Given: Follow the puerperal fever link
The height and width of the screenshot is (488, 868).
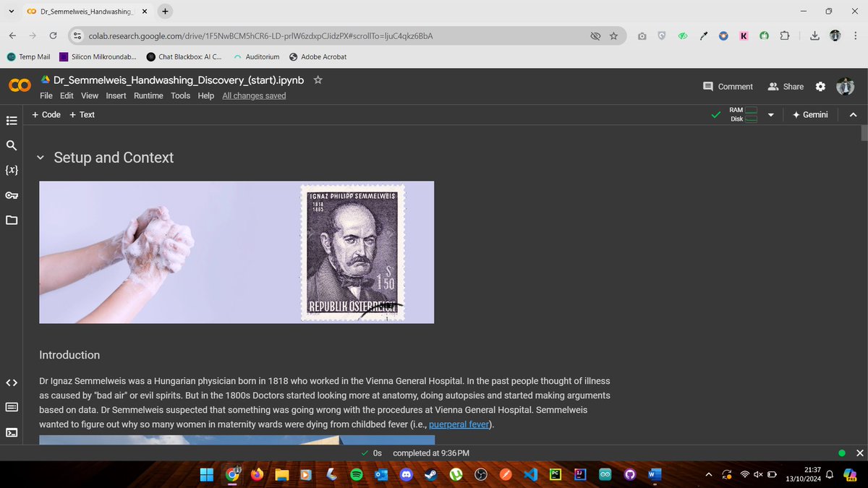Looking at the screenshot, I should pos(460,424).
